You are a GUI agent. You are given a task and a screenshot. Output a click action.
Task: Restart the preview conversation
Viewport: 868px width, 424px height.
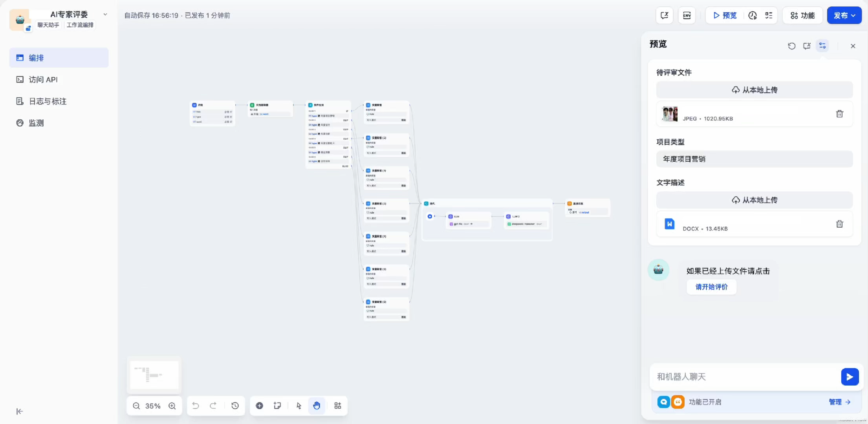pos(792,46)
